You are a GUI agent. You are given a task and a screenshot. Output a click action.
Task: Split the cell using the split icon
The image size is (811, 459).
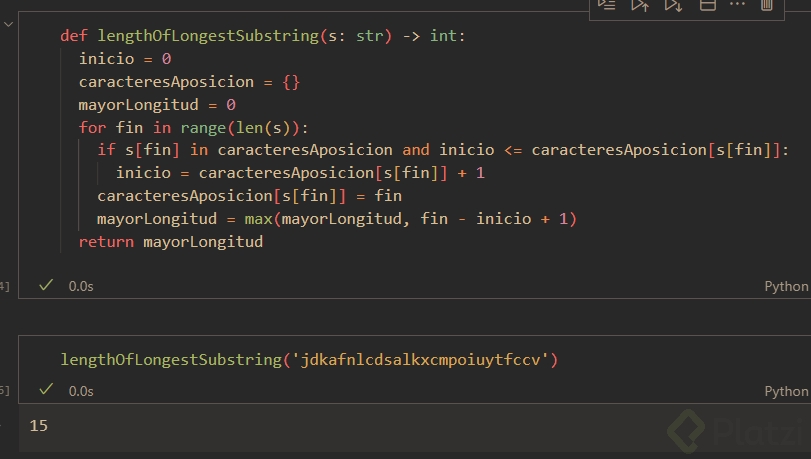[707, 5]
